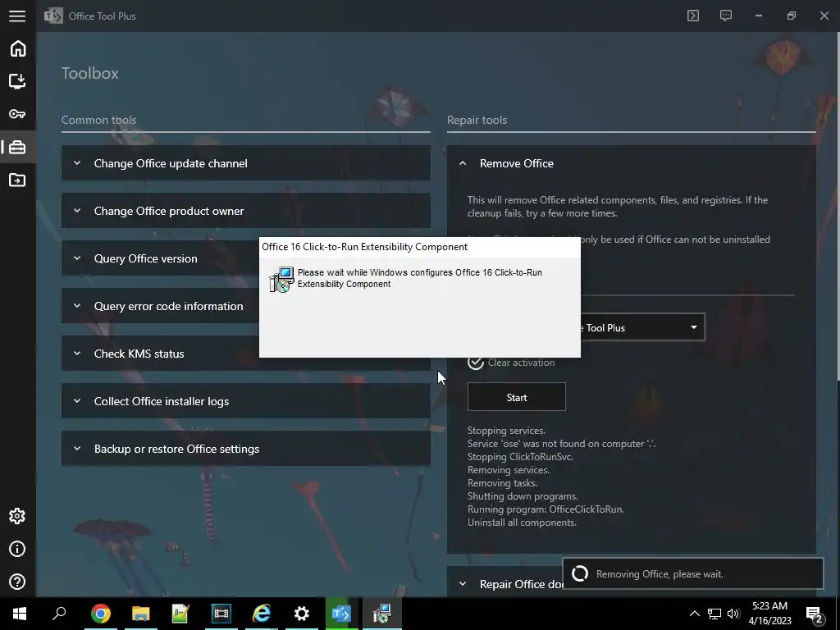Open the film strip app on taskbar

[x=221, y=614]
